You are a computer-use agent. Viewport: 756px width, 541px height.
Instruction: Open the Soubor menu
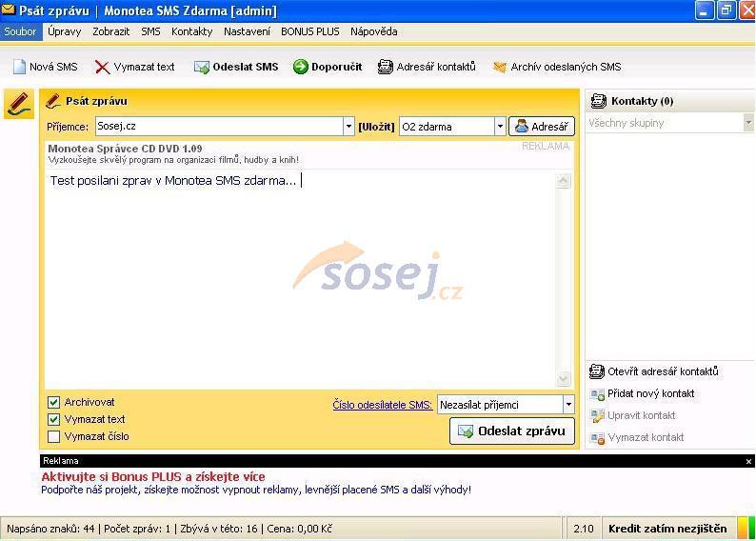pyautogui.click(x=20, y=31)
